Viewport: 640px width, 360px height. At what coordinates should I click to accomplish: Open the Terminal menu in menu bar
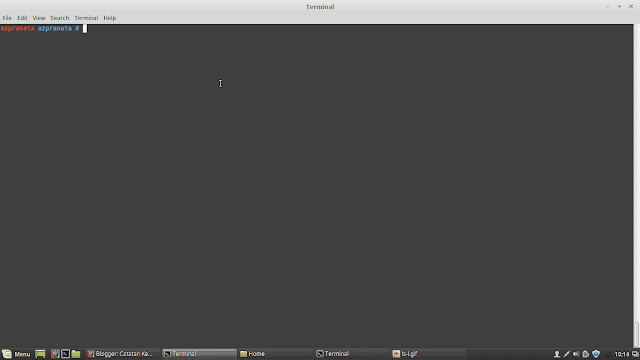(86, 18)
